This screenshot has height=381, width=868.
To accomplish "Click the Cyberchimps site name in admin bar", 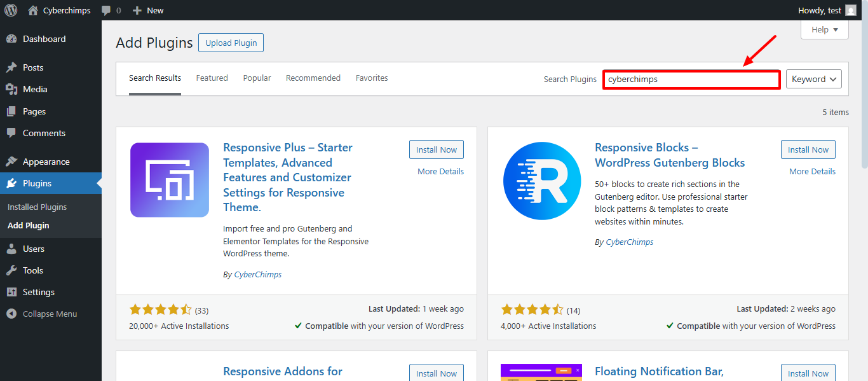I will coord(67,10).
